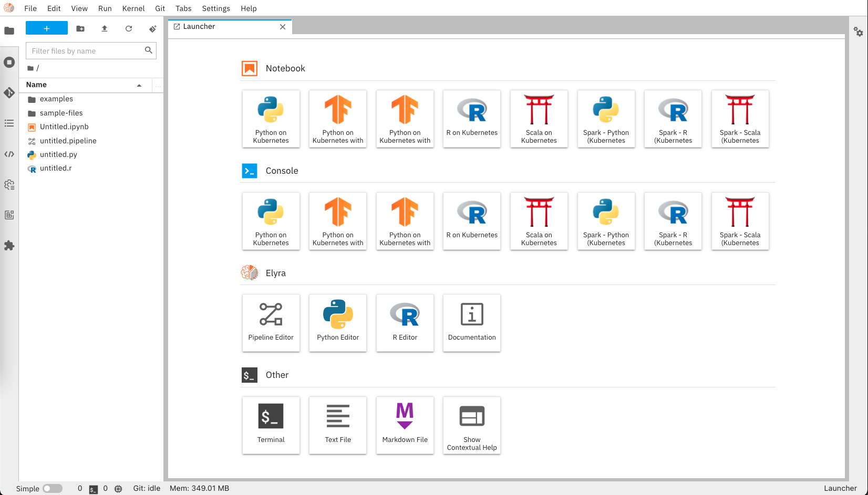Viewport: 868px width, 495px height.
Task: Open the Tabs menu
Action: [183, 8]
